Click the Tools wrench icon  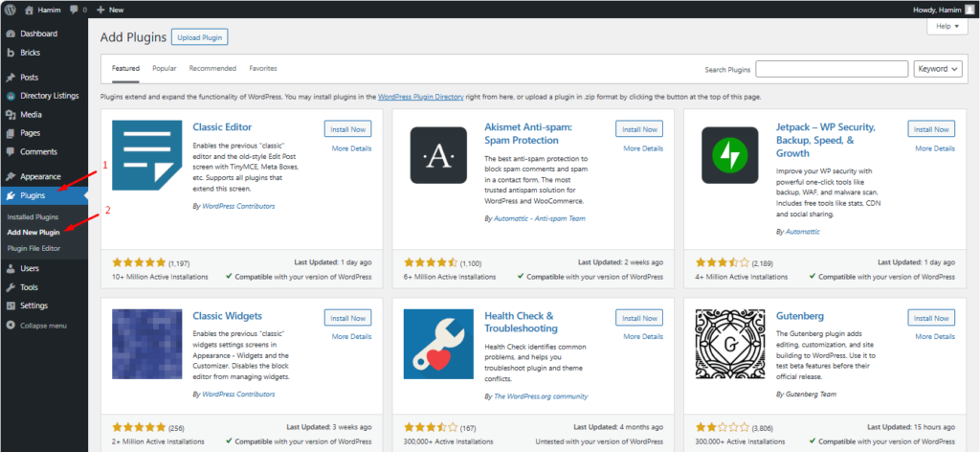click(10, 287)
